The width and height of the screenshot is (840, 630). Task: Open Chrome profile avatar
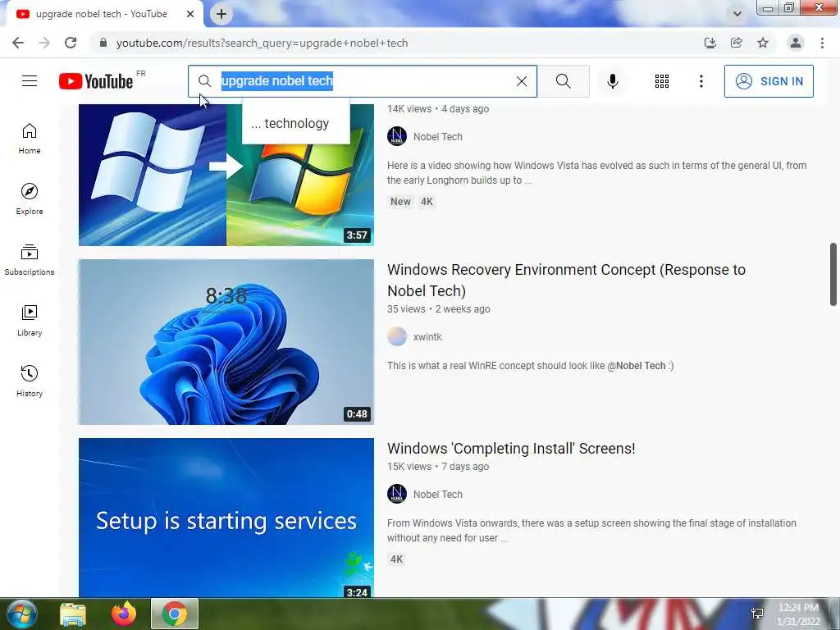coord(796,43)
